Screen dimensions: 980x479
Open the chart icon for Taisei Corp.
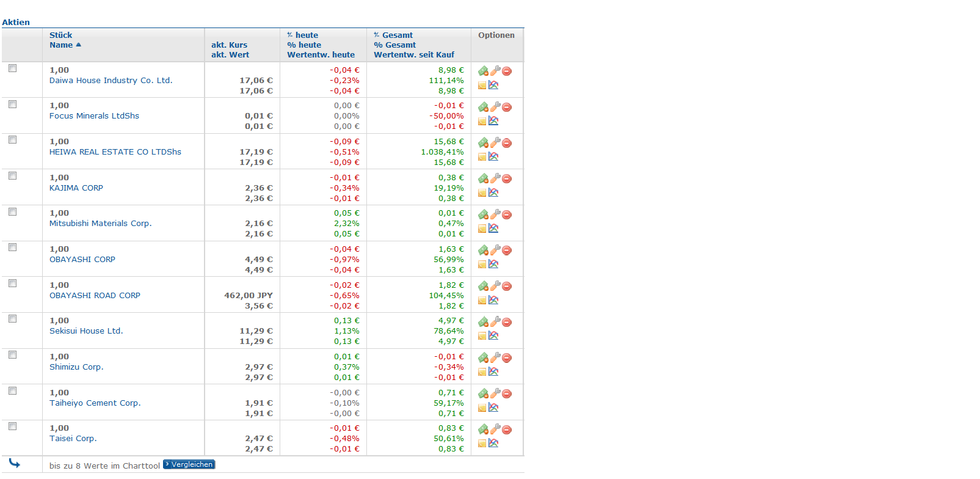(x=493, y=443)
